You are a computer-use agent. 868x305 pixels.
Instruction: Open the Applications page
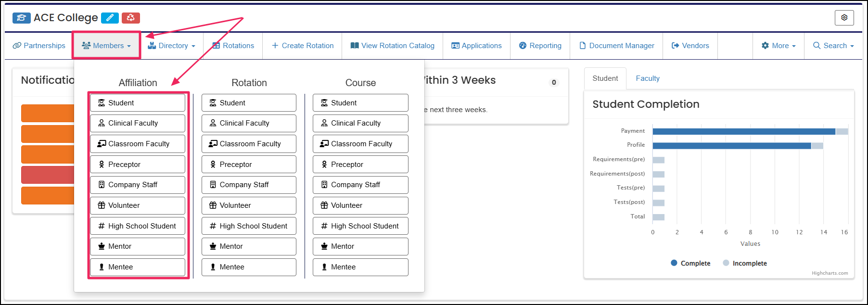coord(476,46)
